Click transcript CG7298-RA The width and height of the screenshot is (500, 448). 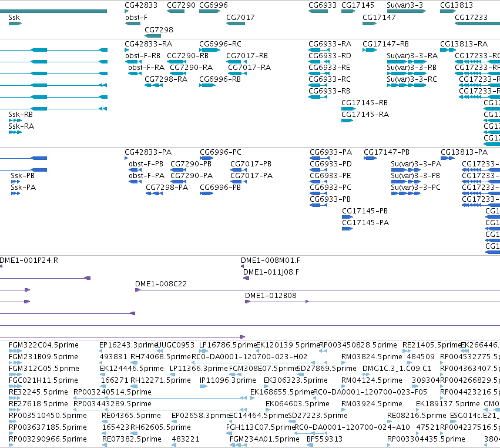(x=154, y=85)
